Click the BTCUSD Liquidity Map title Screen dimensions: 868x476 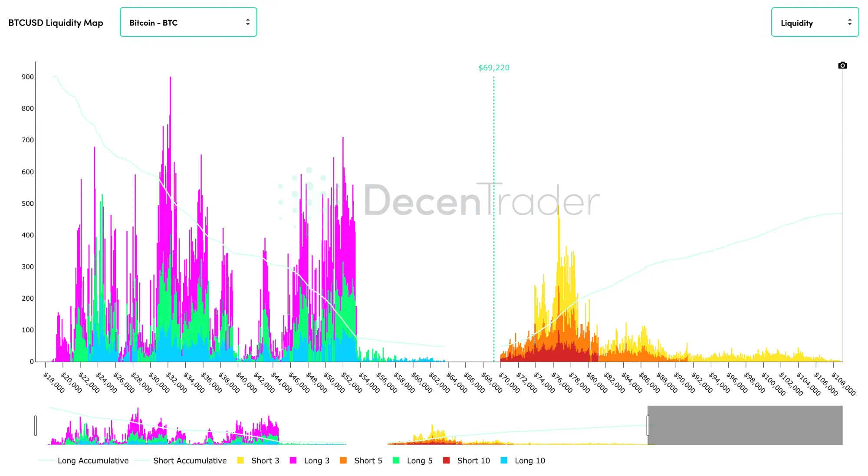56,23
